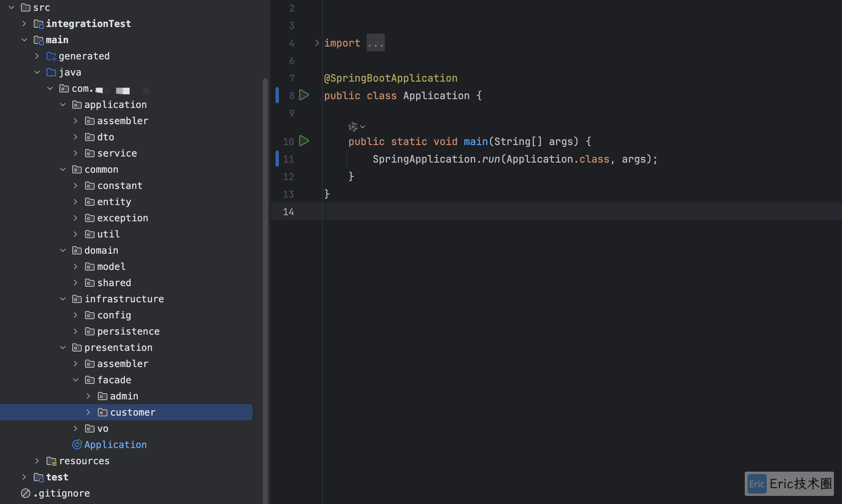Expand the constant package
Image resolution: width=842 pixels, height=504 pixels.
tap(75, 186)
